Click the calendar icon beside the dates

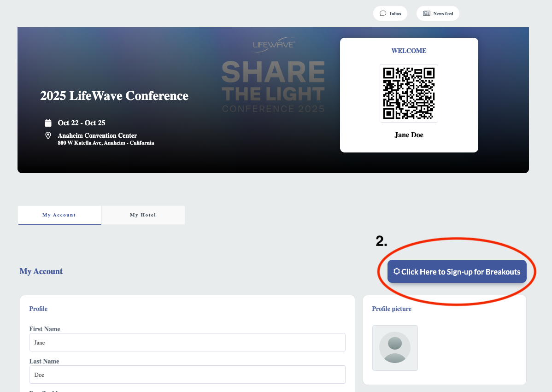point(48,123)
